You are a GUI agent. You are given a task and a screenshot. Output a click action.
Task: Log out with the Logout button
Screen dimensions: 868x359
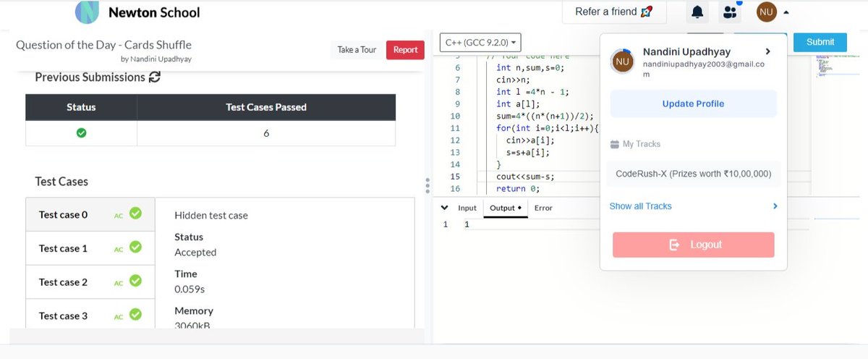[x=693, y=245]
